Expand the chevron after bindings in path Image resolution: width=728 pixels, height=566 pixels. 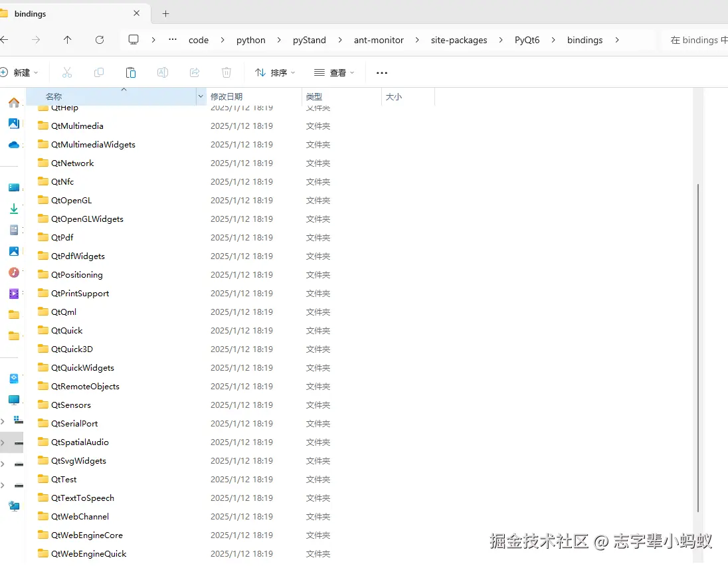click(617, 40)
